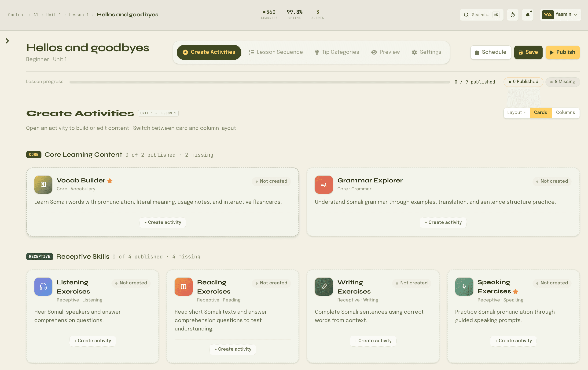The height and width of the screenshot is (370, 588).
Task: Click the Listening Exercises headphones icon
Action: (x=43, y=287)
